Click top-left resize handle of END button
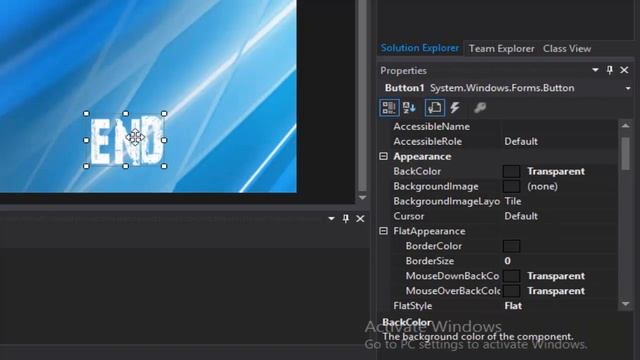The height and width of the screenshot is (360, 640). 86,114
